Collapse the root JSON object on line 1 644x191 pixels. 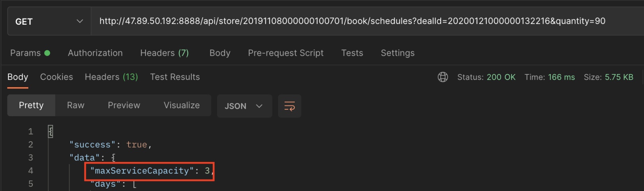(51, 131)
